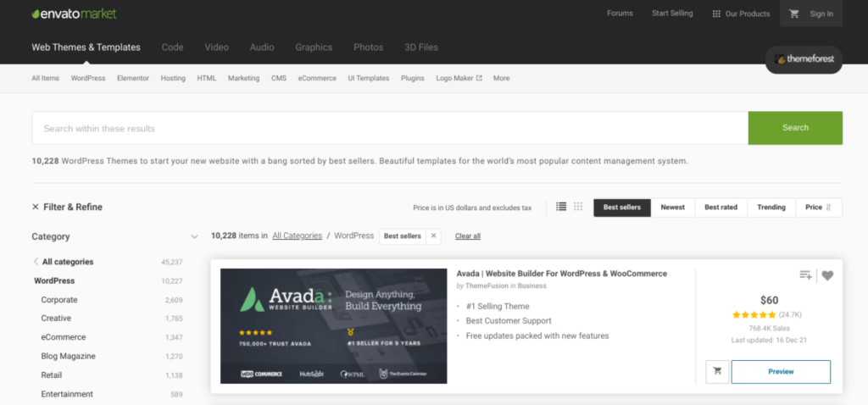Open the Forums link
868x405 pixels.
tap(620, 14)
